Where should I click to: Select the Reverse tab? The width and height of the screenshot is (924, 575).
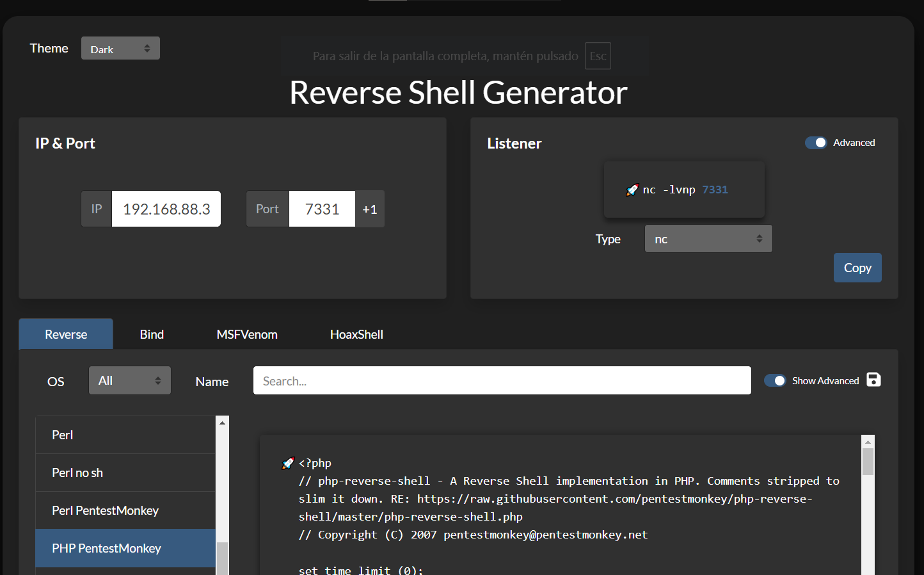coord(66,334)
